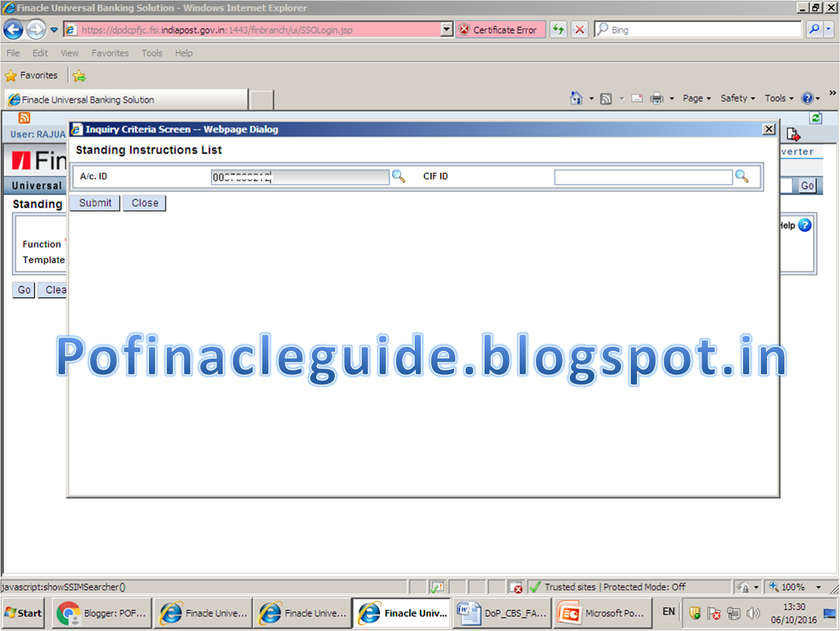Open the Safety dropdown menu
840x631 pixels.
(734, 98)
